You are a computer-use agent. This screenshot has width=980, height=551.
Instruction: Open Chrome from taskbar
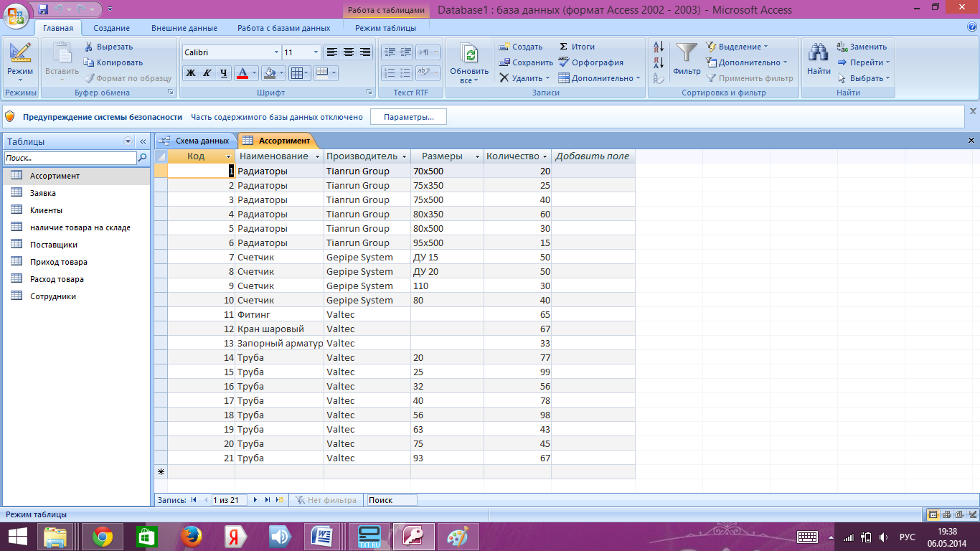coord(103,537)
